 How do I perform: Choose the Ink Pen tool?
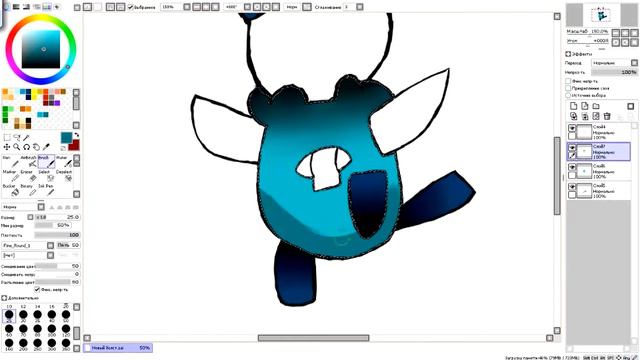(46, 190)
